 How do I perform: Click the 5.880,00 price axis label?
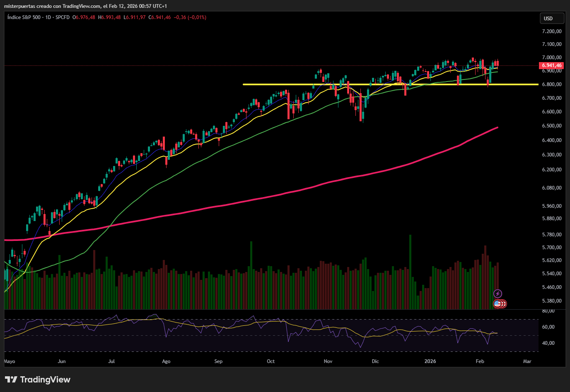552,219
